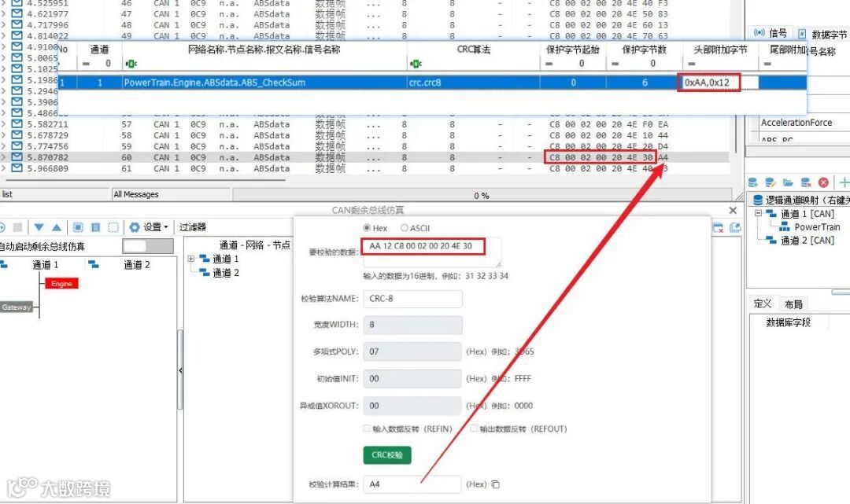The width and height of the screenshot is (850, 504).
Task: Expand 通道 1 in channel-network-node tree
Action: [x=190, y=259]
